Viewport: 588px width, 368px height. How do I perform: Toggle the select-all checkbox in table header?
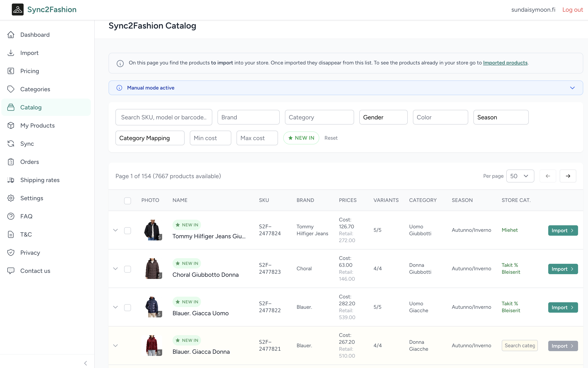coord(128,201)
